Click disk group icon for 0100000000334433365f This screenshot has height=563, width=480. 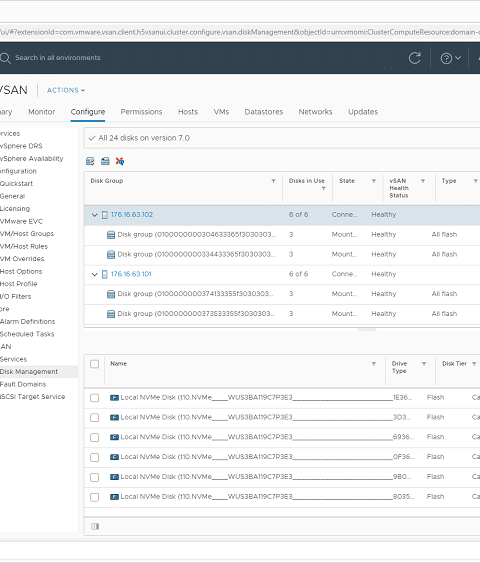(x=111, y=255)
